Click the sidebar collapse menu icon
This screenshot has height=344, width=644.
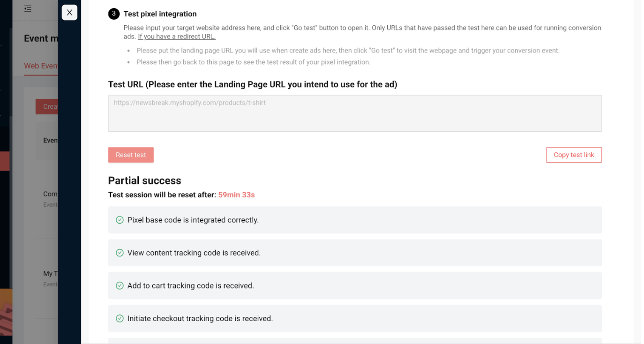tap(28, 8)
